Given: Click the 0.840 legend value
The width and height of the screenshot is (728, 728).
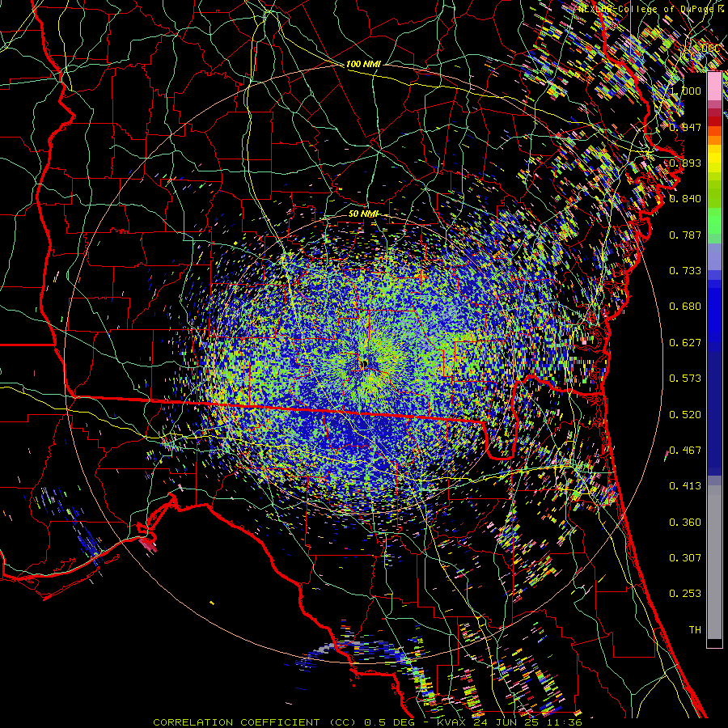Looking at the screenshot, I should coord(685,199).
